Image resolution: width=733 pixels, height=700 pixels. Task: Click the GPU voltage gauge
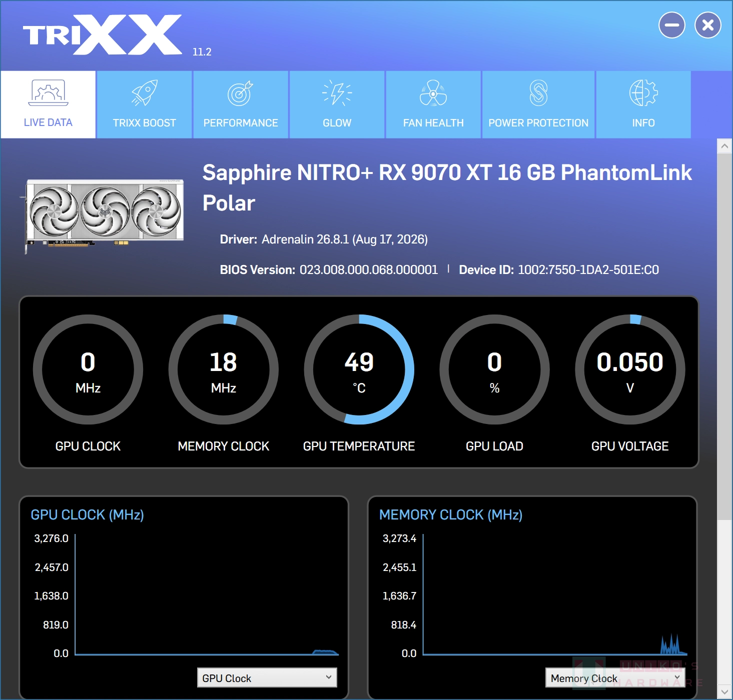click(x=630, y=369)
